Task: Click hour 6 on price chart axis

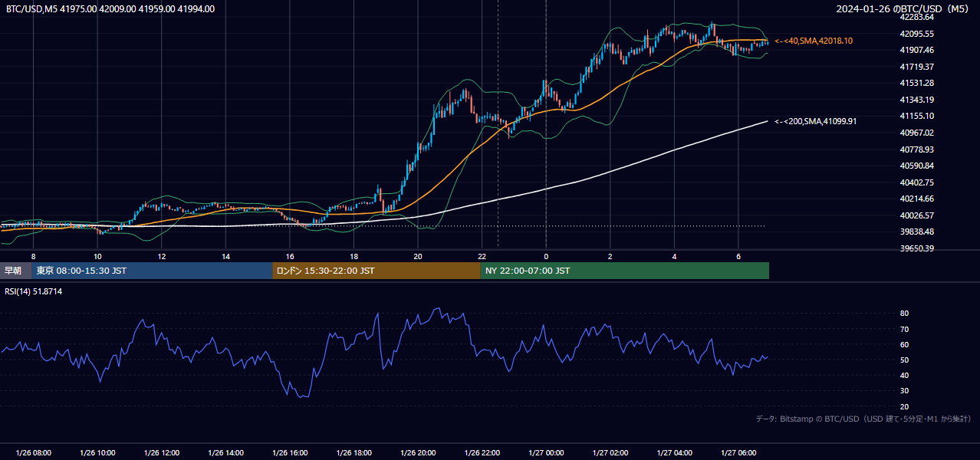Action: (x=738, y=256)
